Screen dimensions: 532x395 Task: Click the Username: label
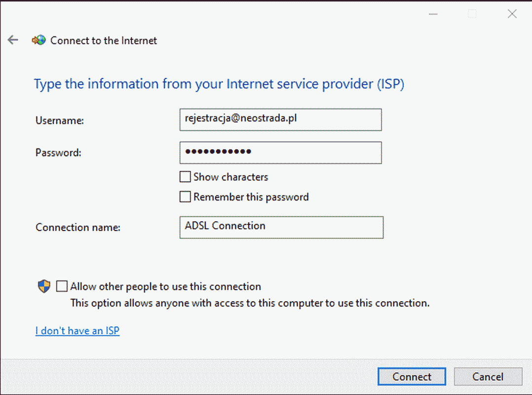coord(60,120)
